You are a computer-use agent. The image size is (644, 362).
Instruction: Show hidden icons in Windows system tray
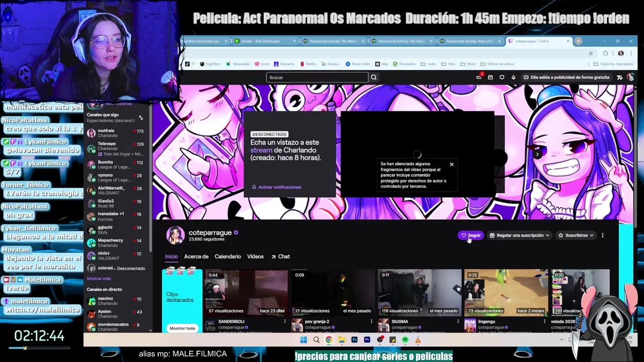click(561, 340)
